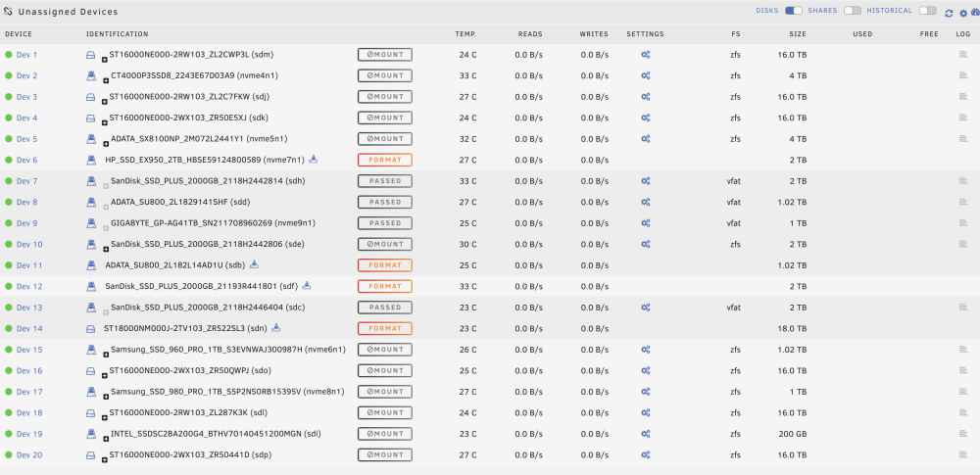
Task: Click the Format button for Dev 14 sdn
Action: (x=385, y=328)
